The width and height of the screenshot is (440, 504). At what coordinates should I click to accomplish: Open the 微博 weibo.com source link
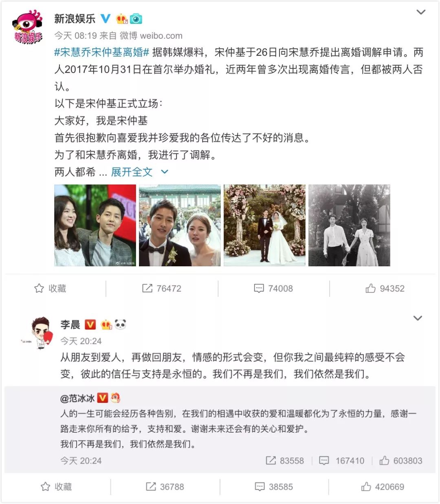pyautogui.click(x=151, y=36)
